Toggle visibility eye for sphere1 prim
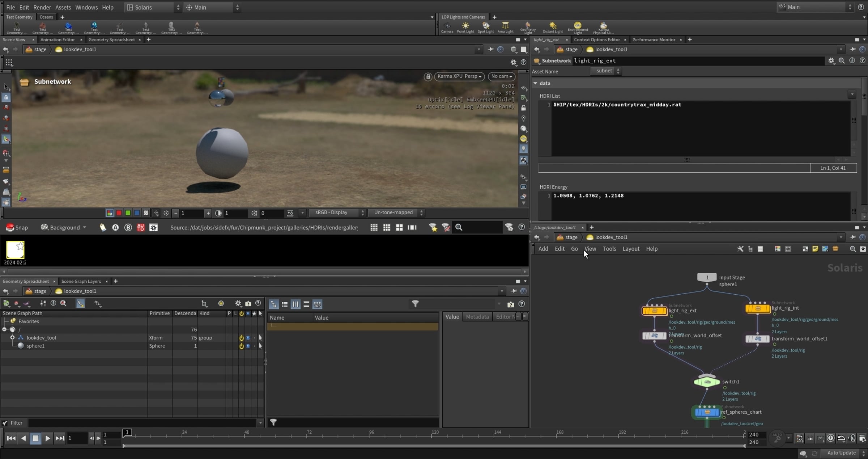This screenshot has width=868, height=459. pyautogui.click(x=248, y=346)
